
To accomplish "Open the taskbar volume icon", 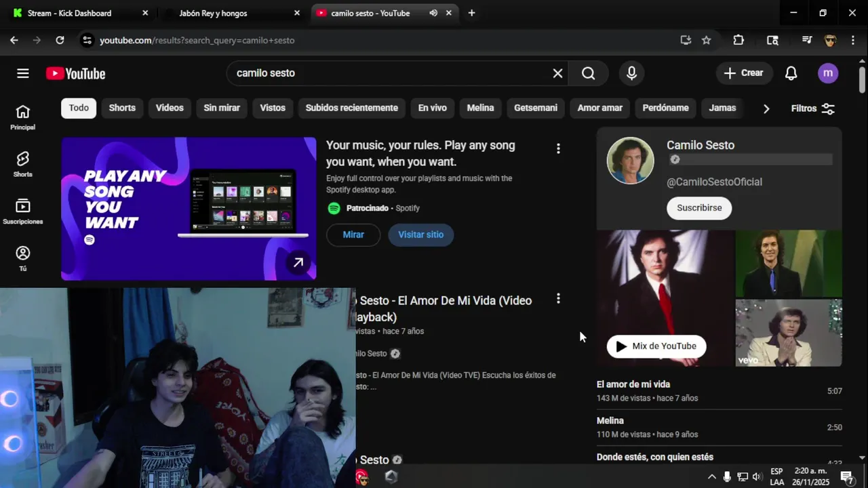I will pos(757,476).
